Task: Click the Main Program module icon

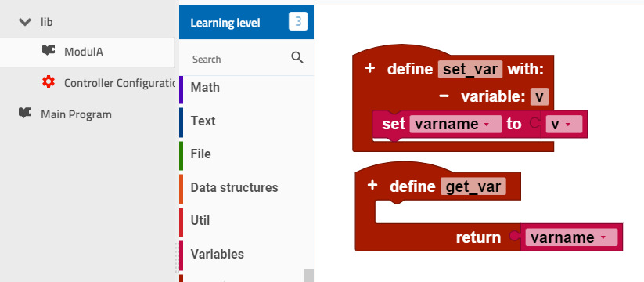Action: 25,114
